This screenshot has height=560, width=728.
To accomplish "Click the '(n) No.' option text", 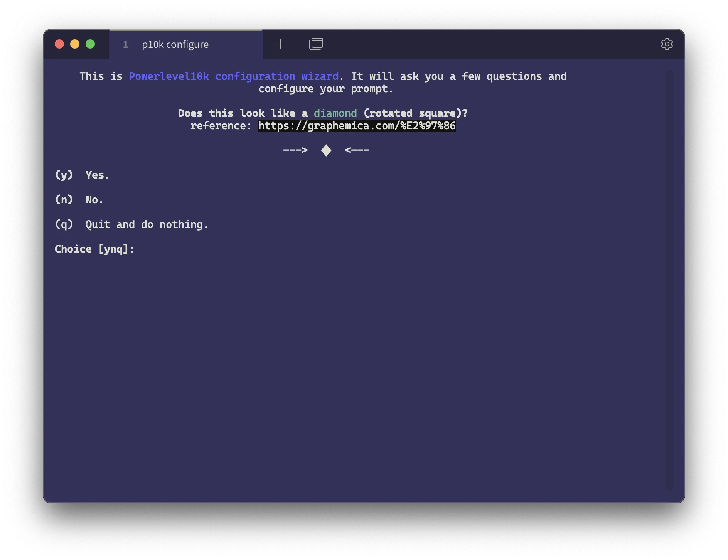I will point(79,200).
